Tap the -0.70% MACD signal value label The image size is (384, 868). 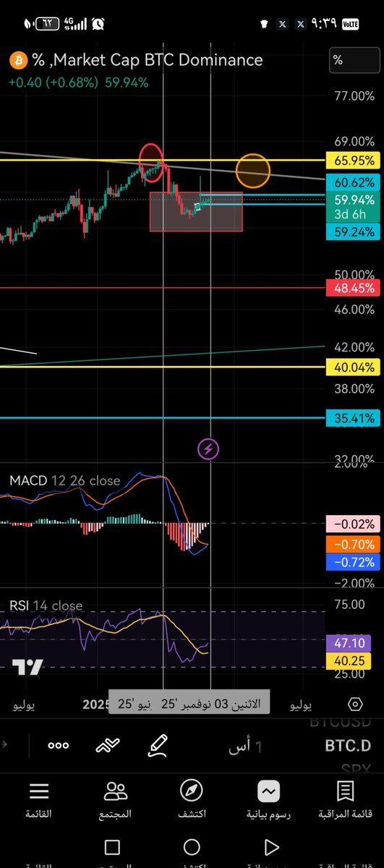(x=352, y=544)
